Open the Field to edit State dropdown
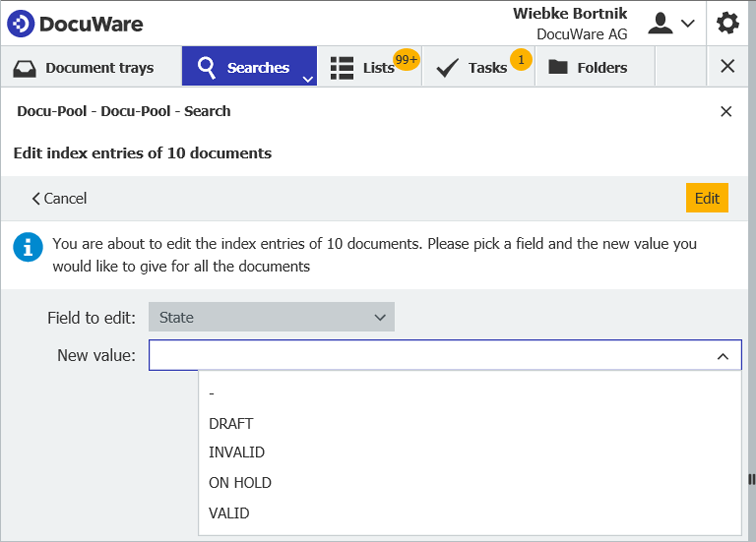 (271, 318)
